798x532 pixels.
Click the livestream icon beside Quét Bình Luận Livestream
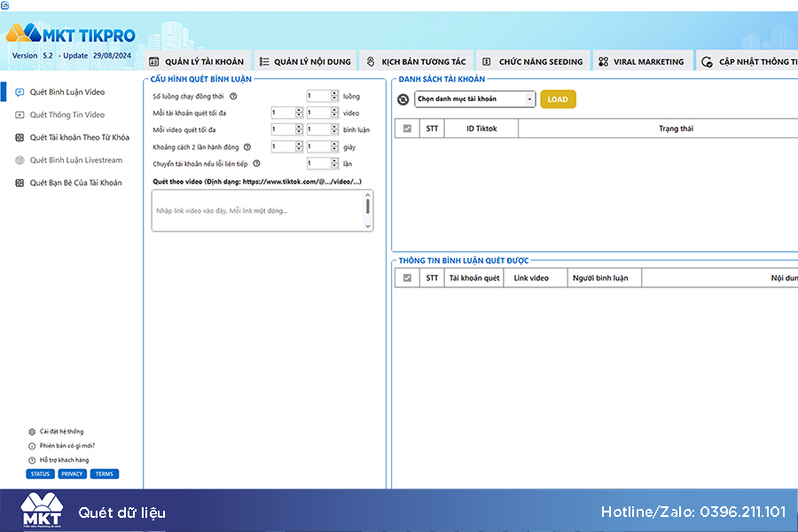click(20, 160)
